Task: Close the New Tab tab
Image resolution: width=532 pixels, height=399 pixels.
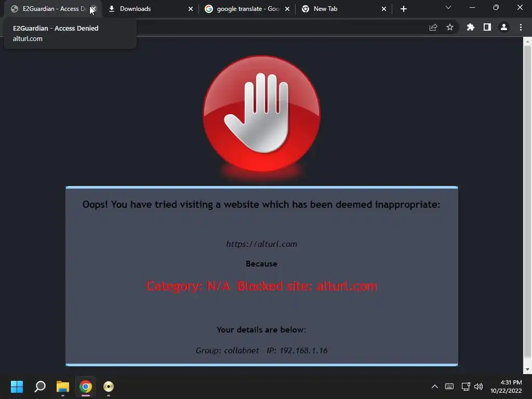Action: 384,9
